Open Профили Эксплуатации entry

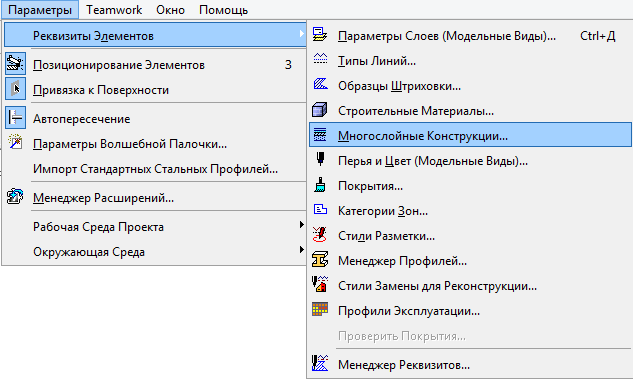click(470, 311)
